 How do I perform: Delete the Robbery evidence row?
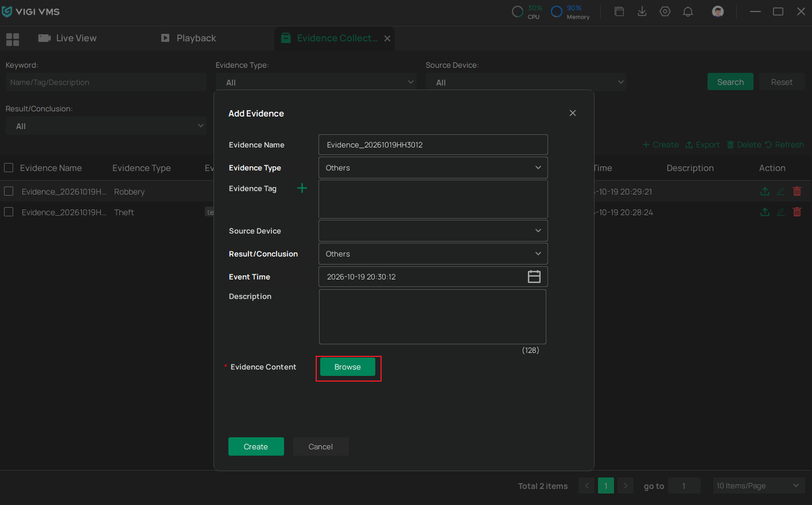(797, 192)
